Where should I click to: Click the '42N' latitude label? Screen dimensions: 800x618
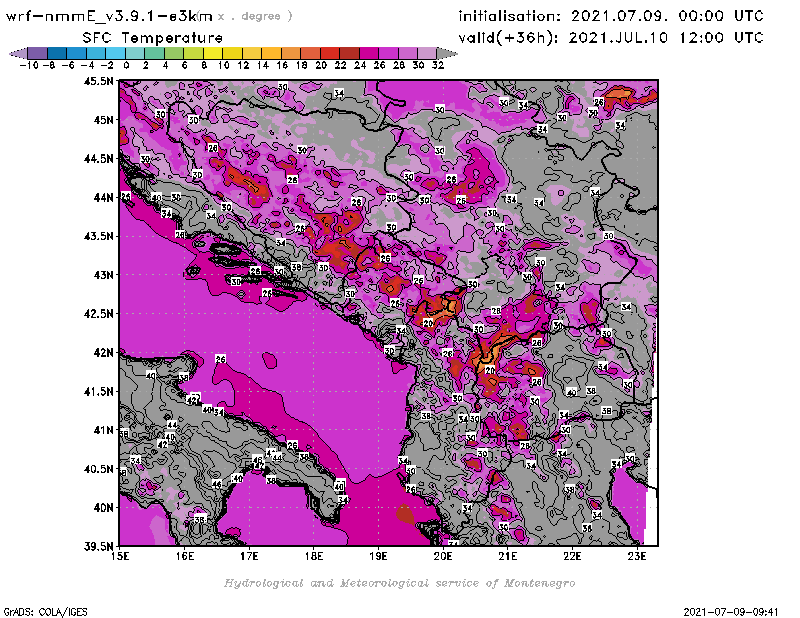click(x=103, y=353)
